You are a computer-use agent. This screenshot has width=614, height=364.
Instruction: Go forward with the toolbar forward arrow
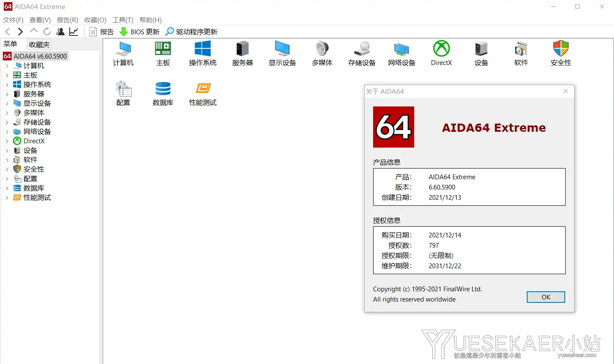click(20, 32)
